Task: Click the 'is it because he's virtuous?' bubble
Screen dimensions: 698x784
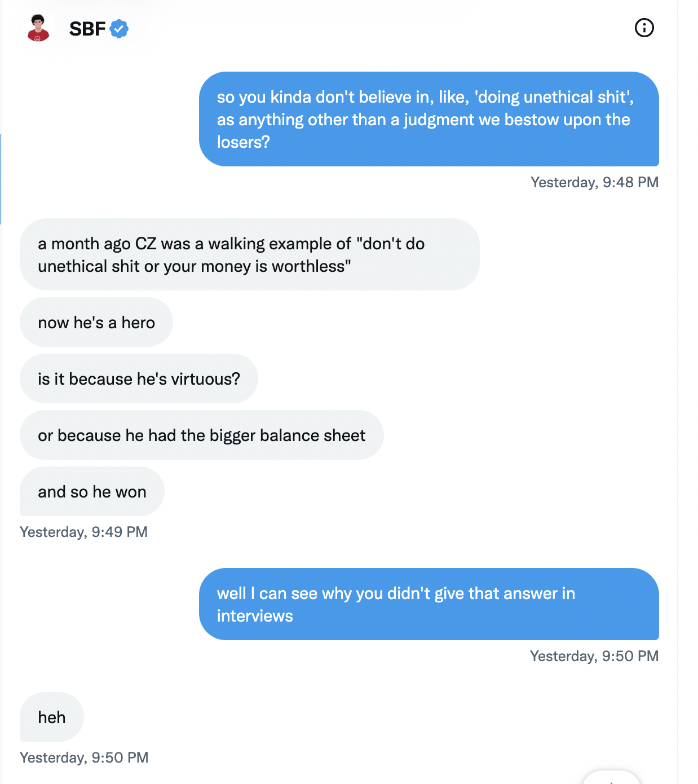Action: [x=139, y=378]
